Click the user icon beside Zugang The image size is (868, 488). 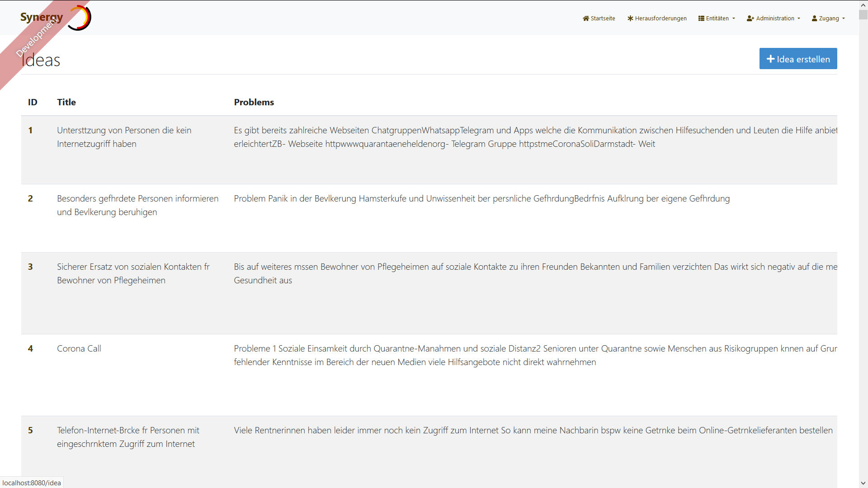click(815, 19)
